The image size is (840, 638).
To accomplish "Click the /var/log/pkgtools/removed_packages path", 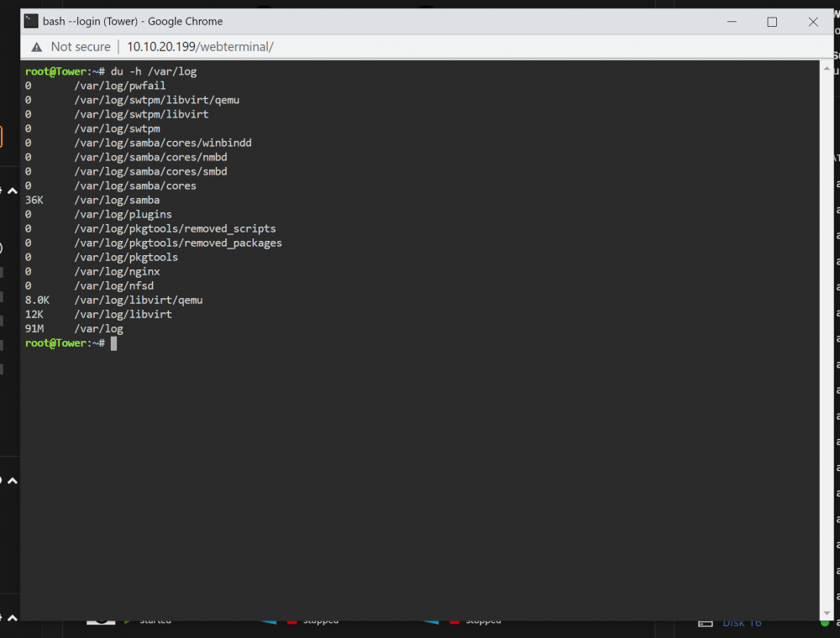I will [x=178, y=243].
